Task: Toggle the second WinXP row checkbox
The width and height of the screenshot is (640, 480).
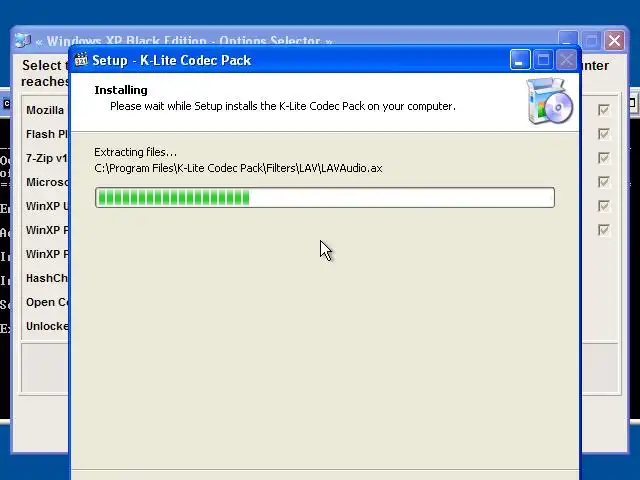Action: [604, 230]
